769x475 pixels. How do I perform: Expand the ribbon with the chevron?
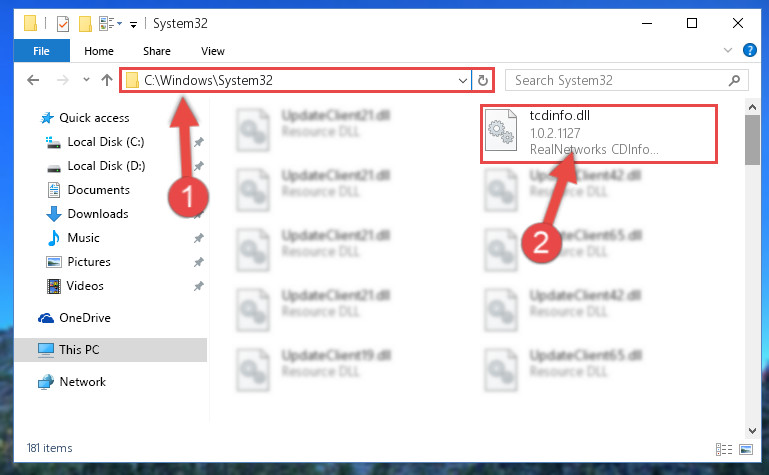728,50
